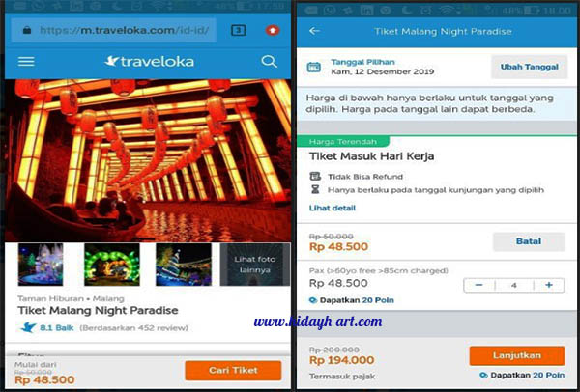This screenshot has height=392, width=580.
Task: Decrease pax count with minus button
Action: pos(479,285)
